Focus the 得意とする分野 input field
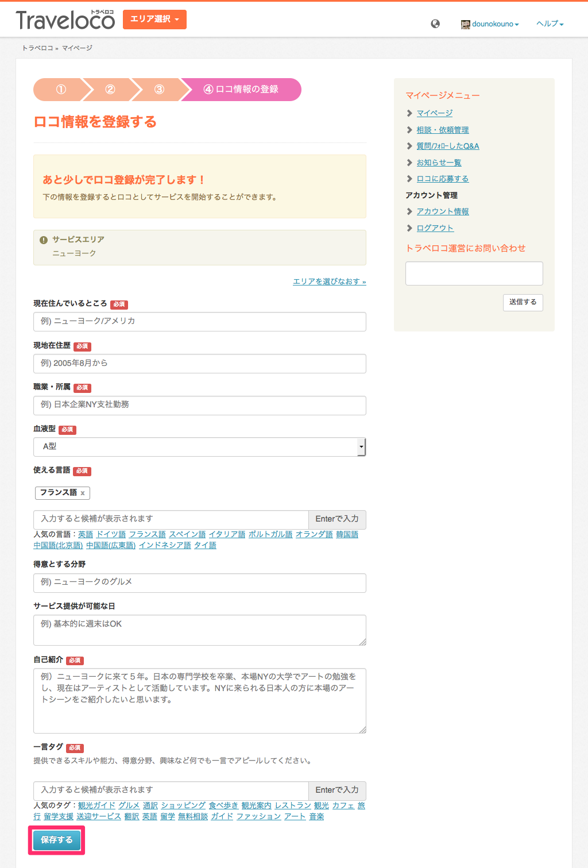 coord(200,583)
